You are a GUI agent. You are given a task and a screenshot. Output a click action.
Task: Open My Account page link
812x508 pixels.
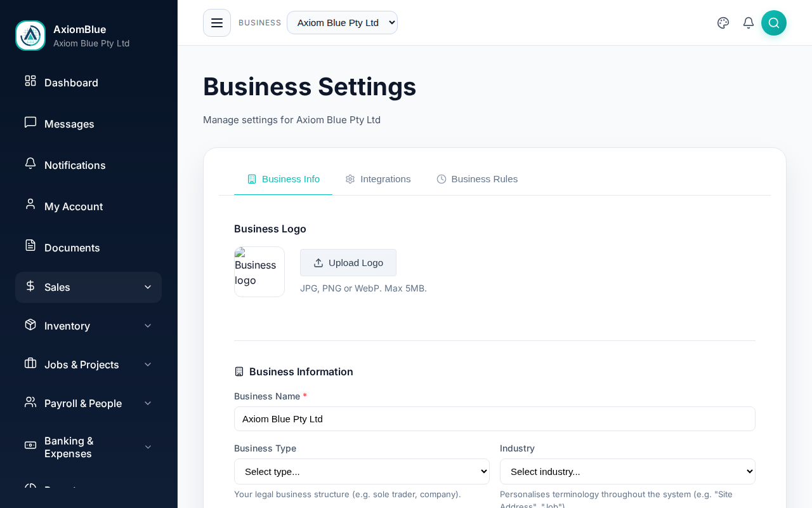tap(88, 206)
